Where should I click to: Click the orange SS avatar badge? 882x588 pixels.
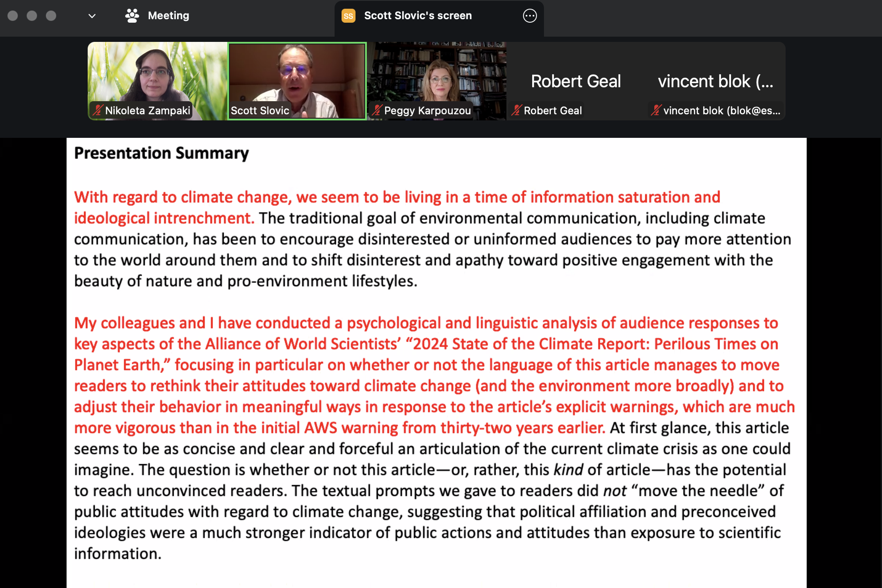pos(348,16)
